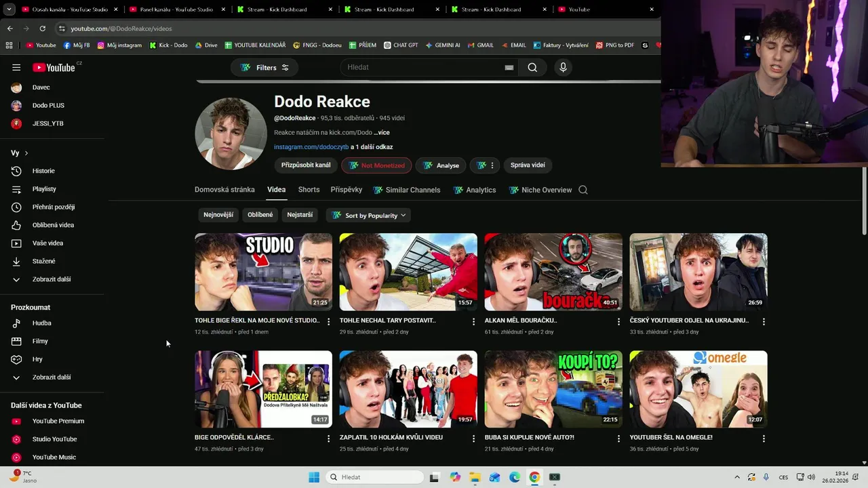Expand the Vy section chevron
Screen dimensions: 868x488
point(26,153)
